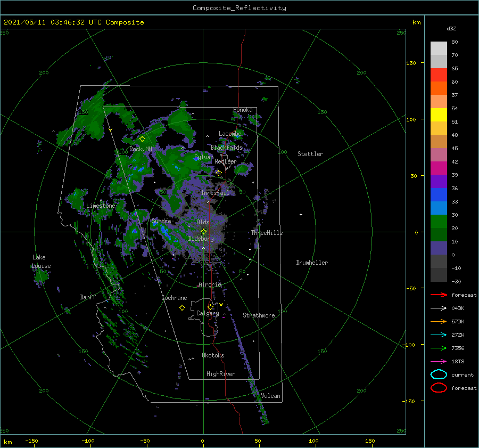Click the Blackfalds town label
Image resolution: width=479 pixels, height=448 pixels.
pyautogui.click(x=226, y=148)
